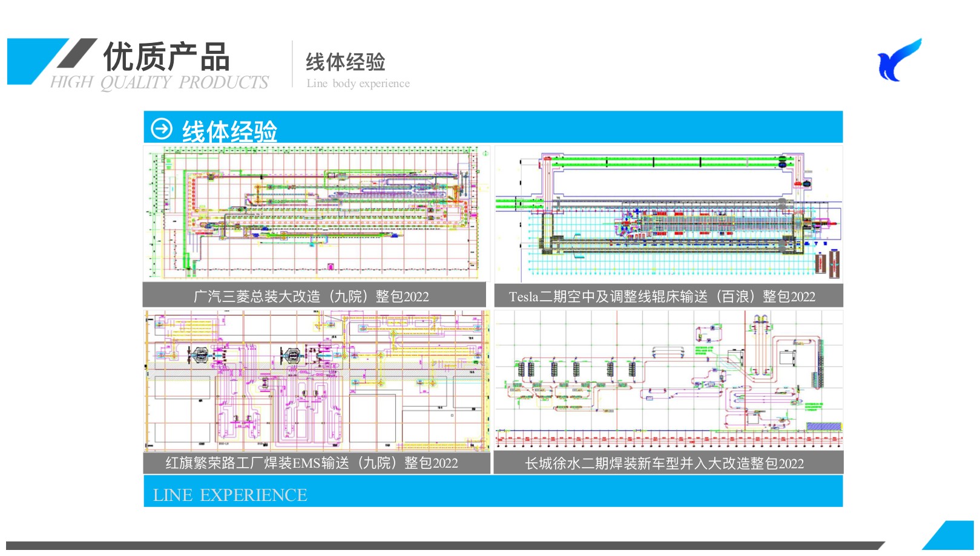Click the HIGH QUALITY PRODUCTS subtitle
Image resolution: width=980 pixels, height=556 pixels.
coord(159,82)
